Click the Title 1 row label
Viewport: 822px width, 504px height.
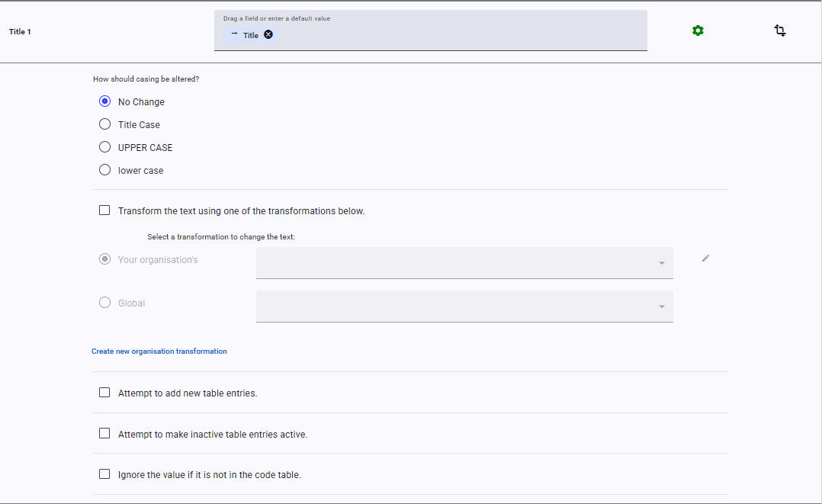20,32
